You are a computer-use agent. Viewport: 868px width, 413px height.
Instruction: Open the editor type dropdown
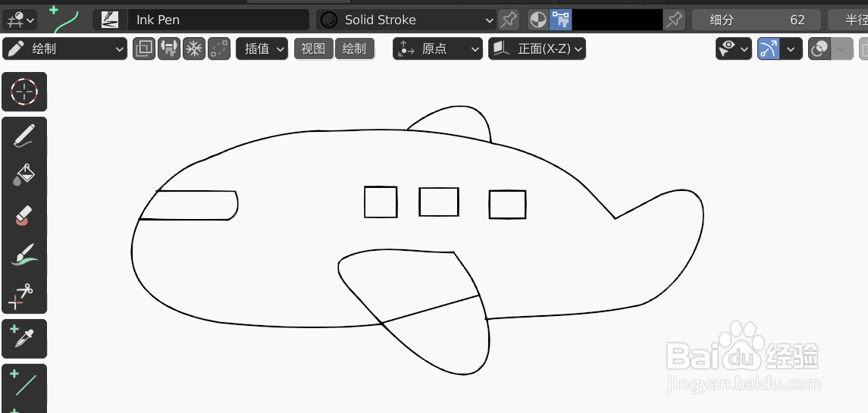20,20
